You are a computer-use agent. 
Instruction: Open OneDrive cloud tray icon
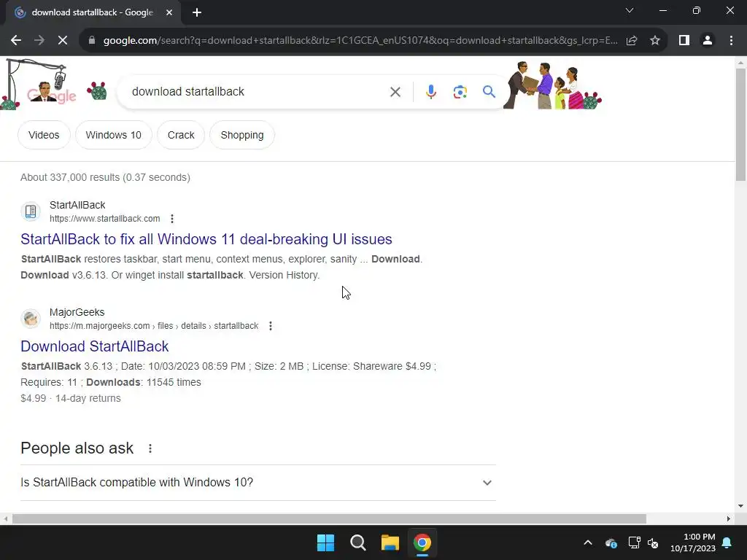click(x=611, y=542)
